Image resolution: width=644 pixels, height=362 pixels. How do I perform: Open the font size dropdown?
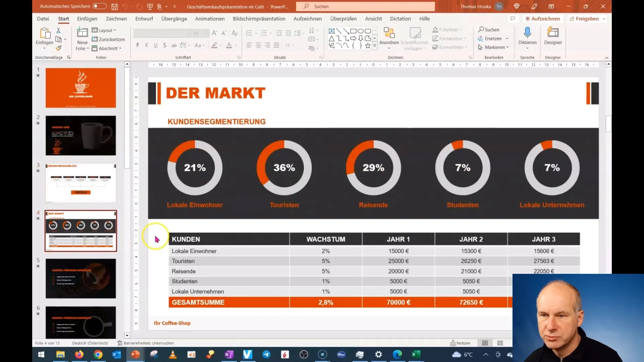[207, 33]
